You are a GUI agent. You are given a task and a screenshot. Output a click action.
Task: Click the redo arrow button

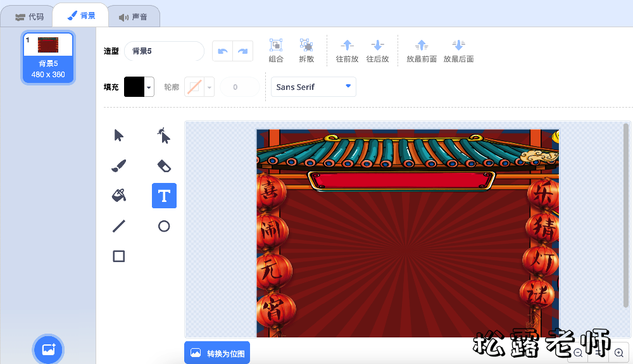(x=242, y=51)
